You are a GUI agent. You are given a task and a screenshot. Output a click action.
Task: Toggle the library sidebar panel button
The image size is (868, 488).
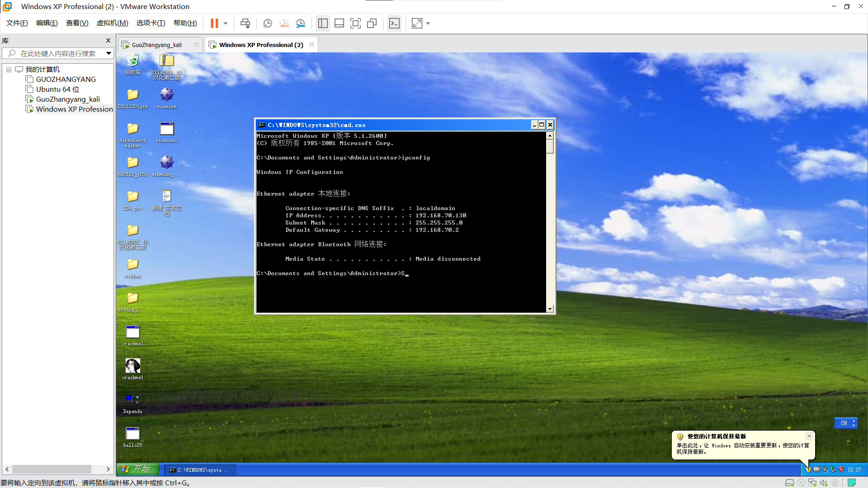(323, 23)
